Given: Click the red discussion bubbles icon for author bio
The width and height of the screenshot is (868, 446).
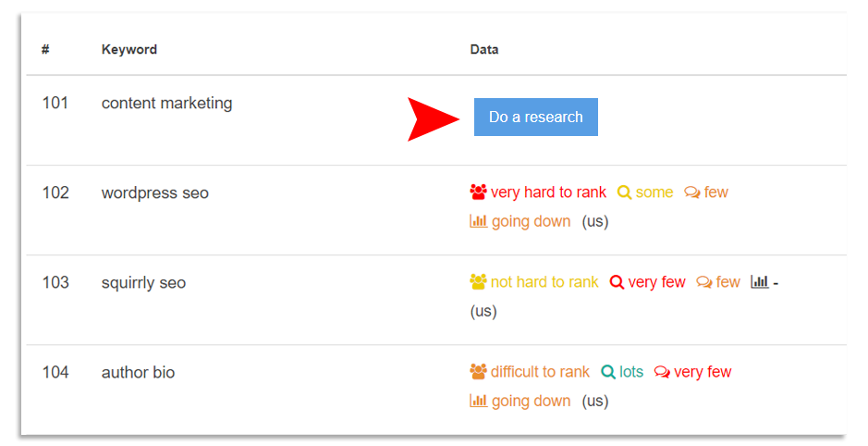Looking at the screenshot, I should 662,372.
